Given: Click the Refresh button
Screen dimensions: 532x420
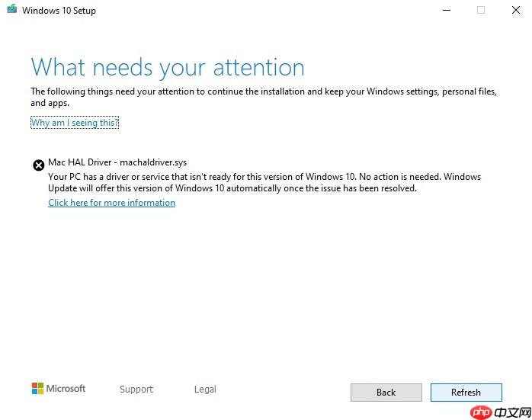Looking at the screenshot, I should pos(466,393).
